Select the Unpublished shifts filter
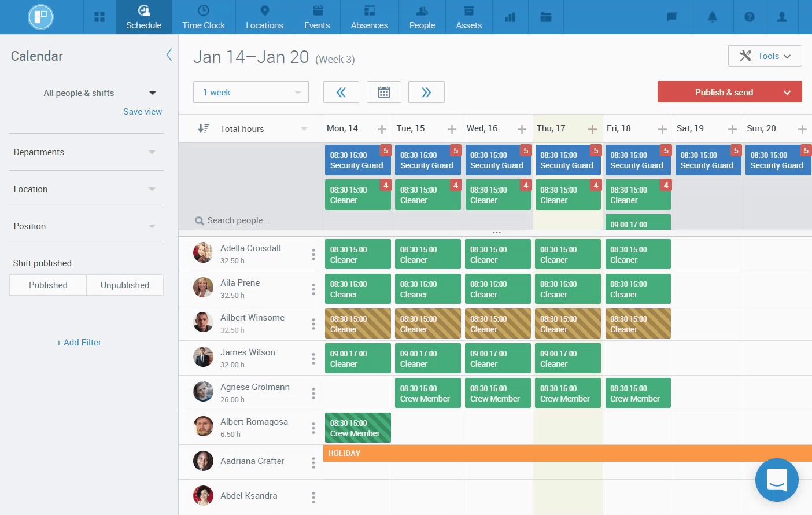The width and height of the screenshot is (812, 515). pos(124,285)
